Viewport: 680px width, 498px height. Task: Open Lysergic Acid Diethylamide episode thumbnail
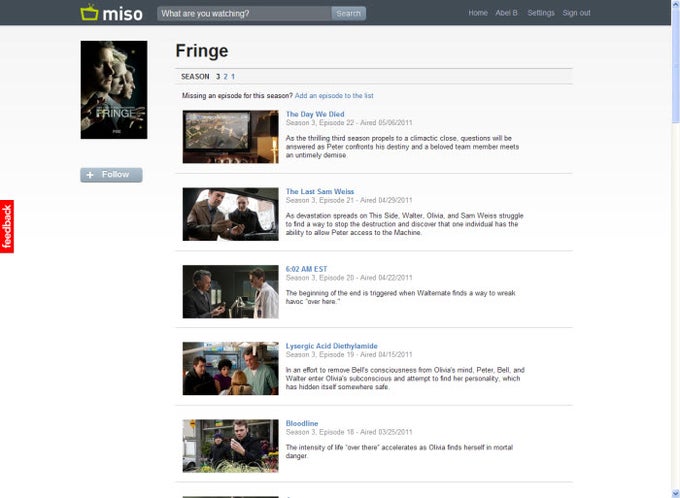click(x=230, y=368)
